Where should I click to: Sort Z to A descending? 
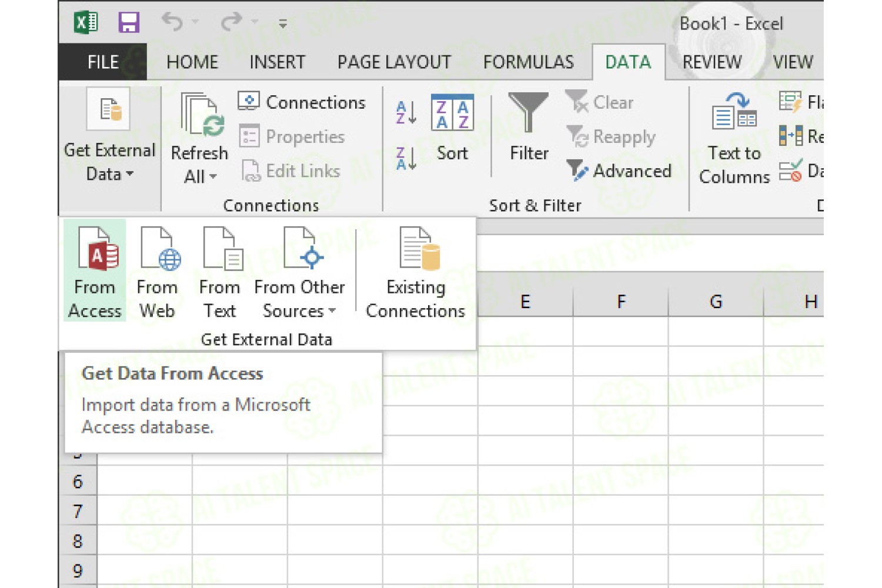(406, 159)
